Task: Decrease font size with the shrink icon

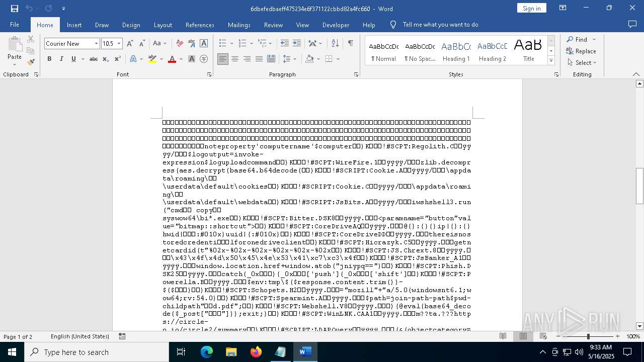Action: click(142, 44)
